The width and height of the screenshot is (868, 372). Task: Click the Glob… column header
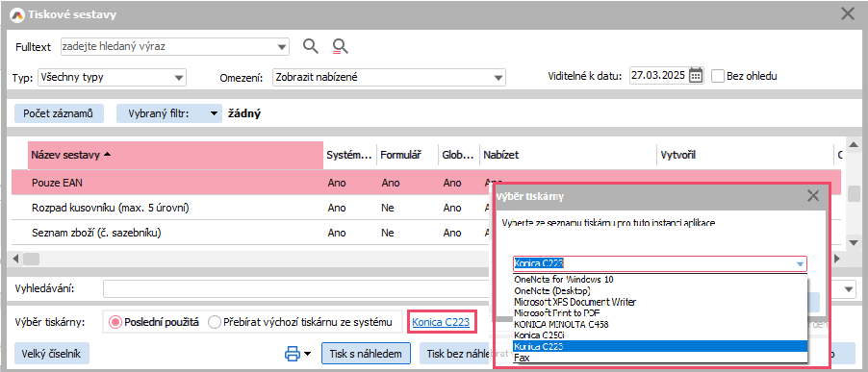point(458,156)
